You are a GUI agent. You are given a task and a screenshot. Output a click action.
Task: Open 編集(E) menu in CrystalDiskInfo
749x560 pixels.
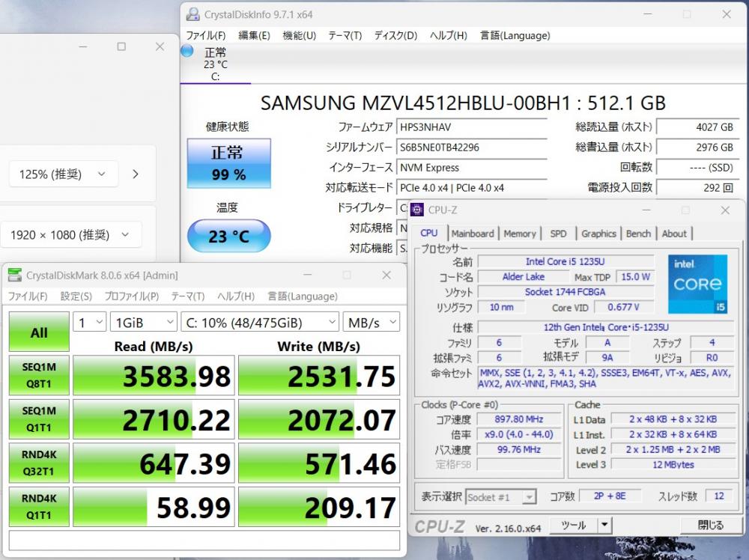click(254, 35)
